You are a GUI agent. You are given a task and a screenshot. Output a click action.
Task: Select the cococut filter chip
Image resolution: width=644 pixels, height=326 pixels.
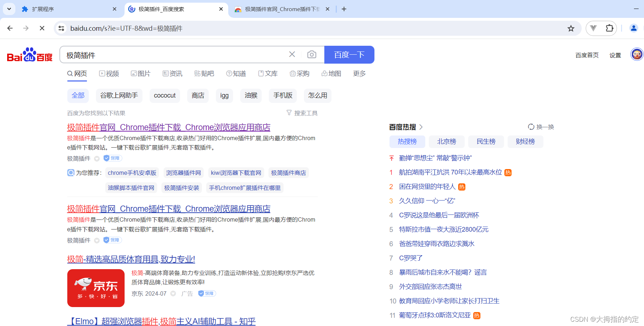click(x=165, y=95)
